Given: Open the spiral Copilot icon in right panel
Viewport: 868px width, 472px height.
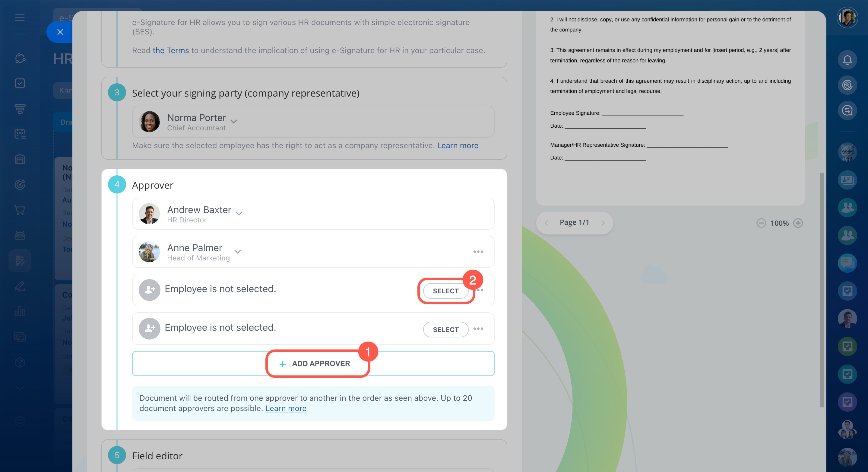Looking at the screenshot, I should (x=847, y=85).
